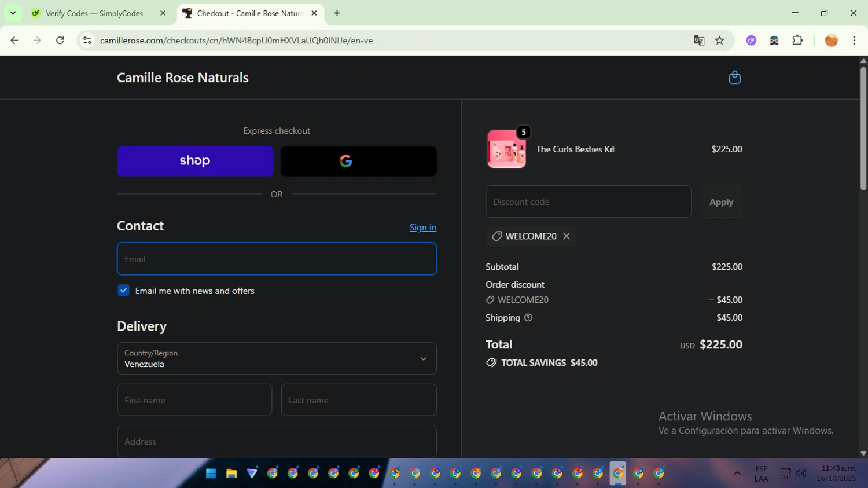Image resolution: width=868 pixels, height=488 pixels.
Task: Remove the WELCOME20 discount code
Action: [x=567, y=236]
